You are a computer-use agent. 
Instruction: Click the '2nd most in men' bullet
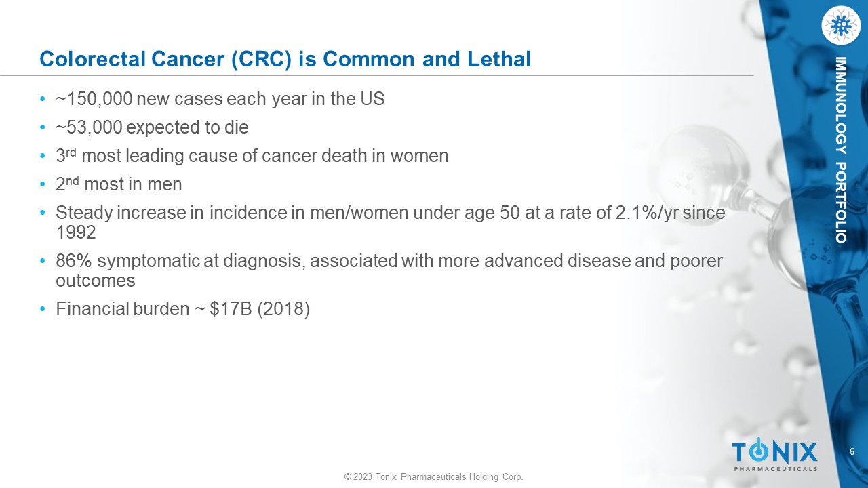coord(119,184)
